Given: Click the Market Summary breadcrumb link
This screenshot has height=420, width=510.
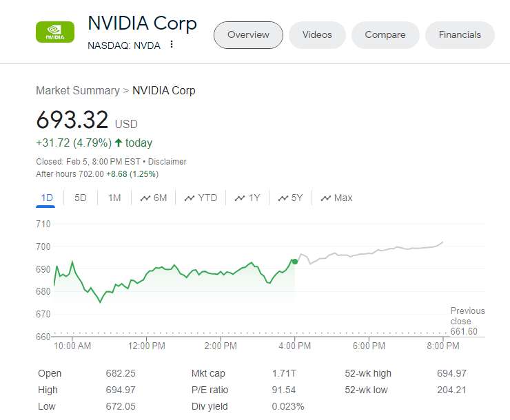Looking at the screenshot, I should pyautogui.click(x=77, y=90).
